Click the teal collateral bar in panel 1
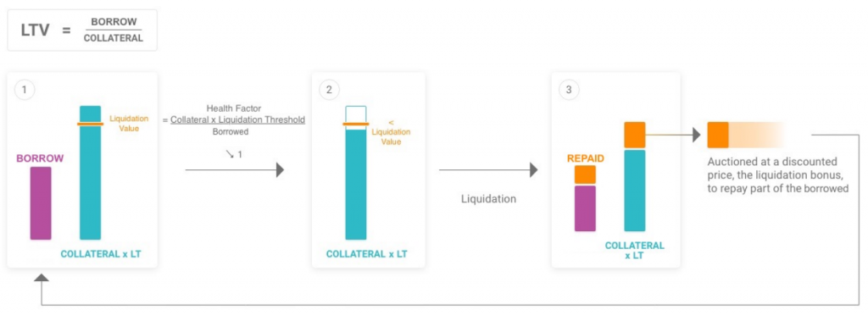The width and height of the screenshot is (868, 315). tap(90, 173)
